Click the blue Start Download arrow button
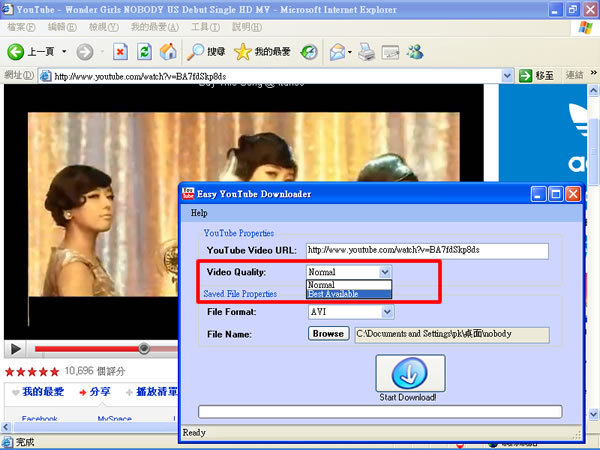The image size is (600, 450). (x=410, y=373)
